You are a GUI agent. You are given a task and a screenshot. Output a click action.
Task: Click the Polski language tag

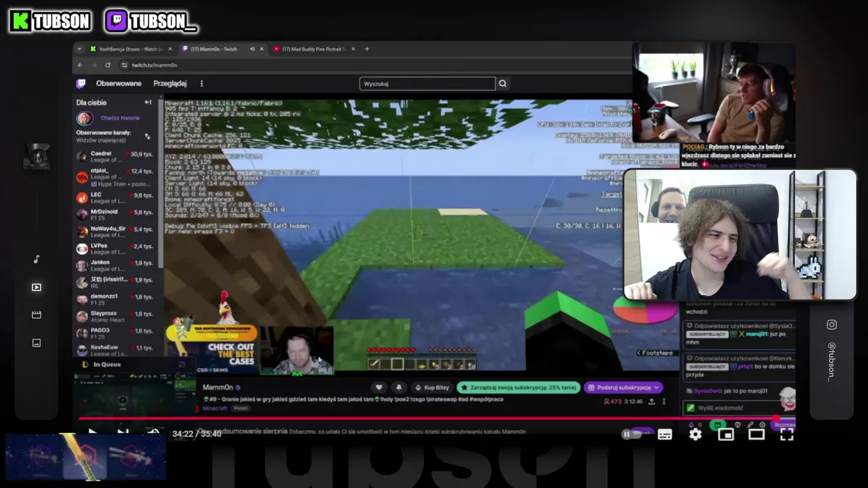coord(241,408)
